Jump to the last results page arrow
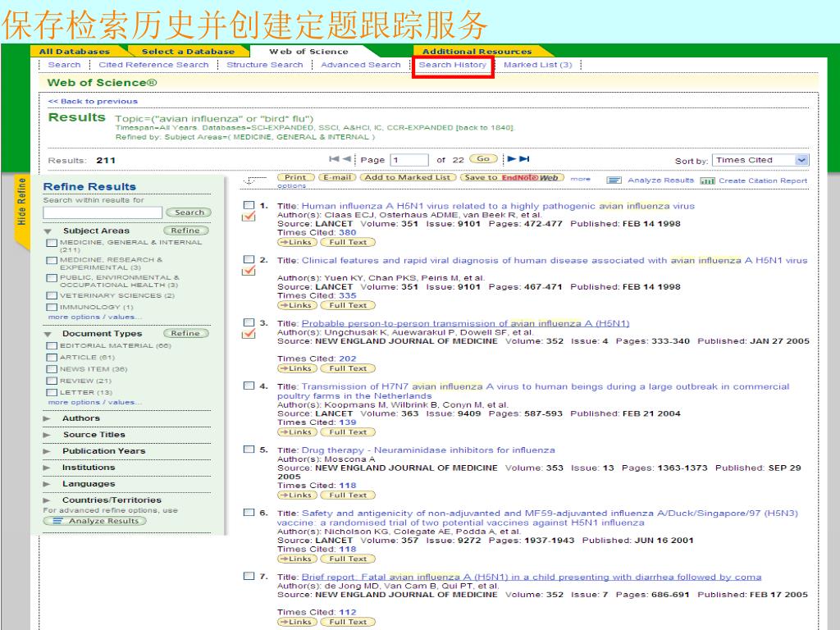Viewport: 840px width, 630px height. click(x=524, y=160)
